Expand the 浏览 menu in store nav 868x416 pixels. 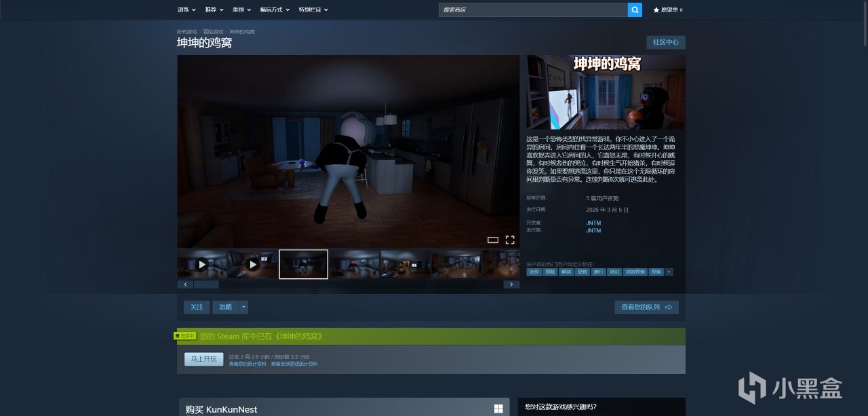pos(186,10)
